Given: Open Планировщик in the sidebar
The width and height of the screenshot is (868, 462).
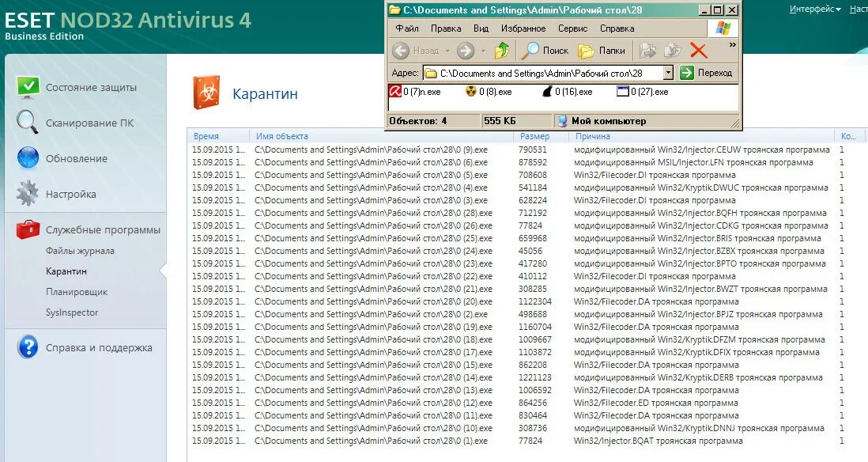Looking at the screenshot, I should tap(77, 291).
